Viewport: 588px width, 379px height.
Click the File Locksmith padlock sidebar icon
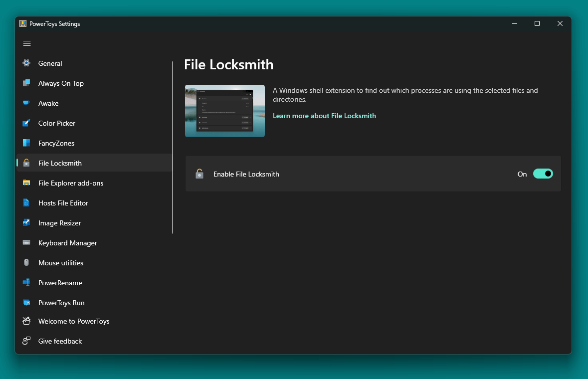coord(26,163)
